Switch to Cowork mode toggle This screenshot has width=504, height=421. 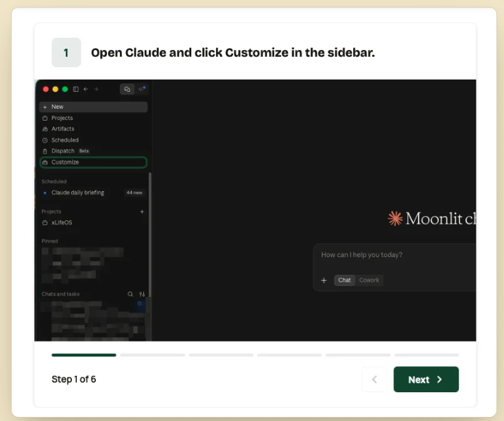pos(369,280)
